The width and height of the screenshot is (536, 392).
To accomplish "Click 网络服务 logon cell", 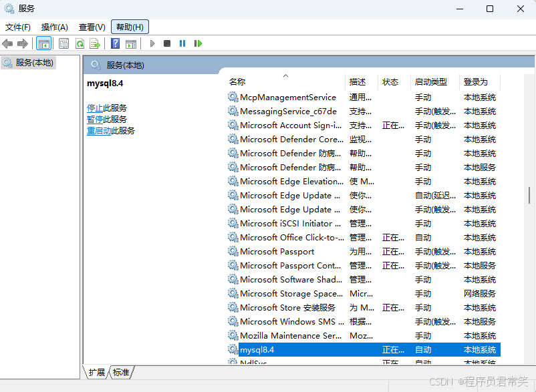I will pos(480,294).
